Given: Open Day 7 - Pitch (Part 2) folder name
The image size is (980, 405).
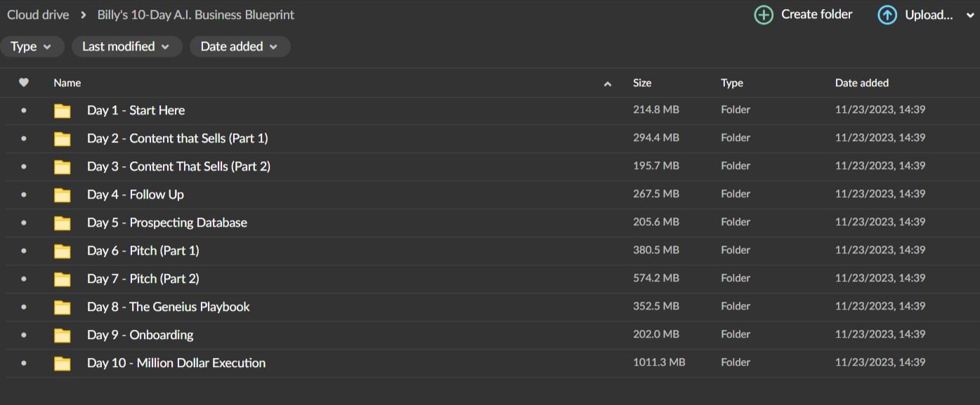Looking at the screenshot, I should click(143, 279).
